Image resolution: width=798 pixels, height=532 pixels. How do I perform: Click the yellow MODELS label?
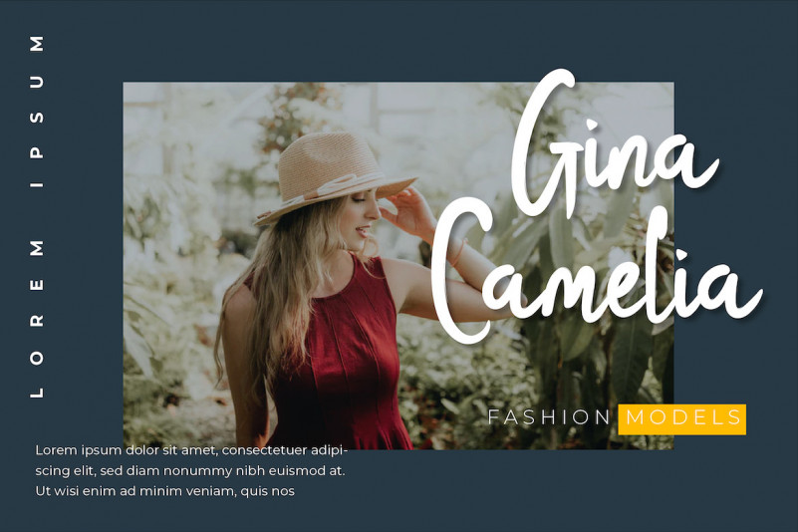tap(682, 419)
